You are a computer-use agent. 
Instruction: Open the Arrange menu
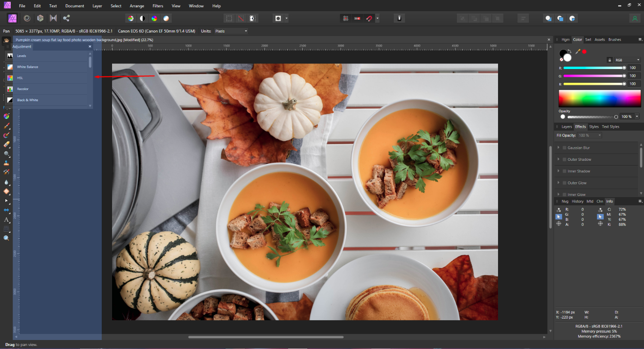(137, 6)
